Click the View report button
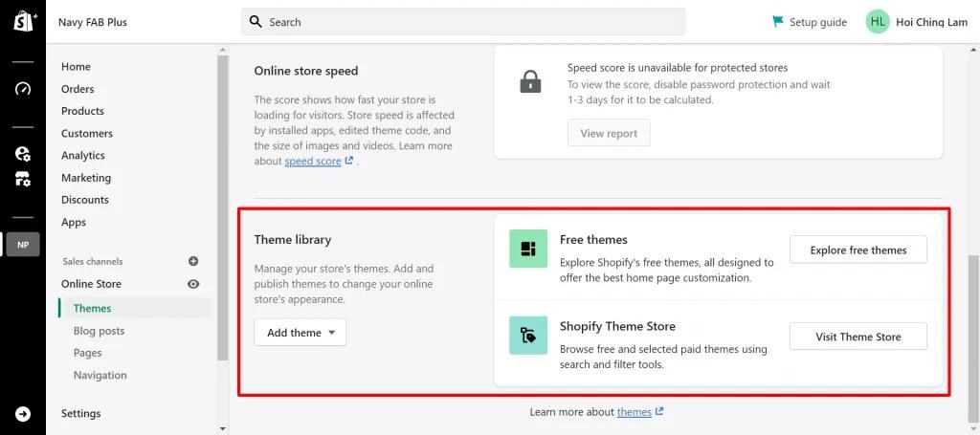 (609, 133)
